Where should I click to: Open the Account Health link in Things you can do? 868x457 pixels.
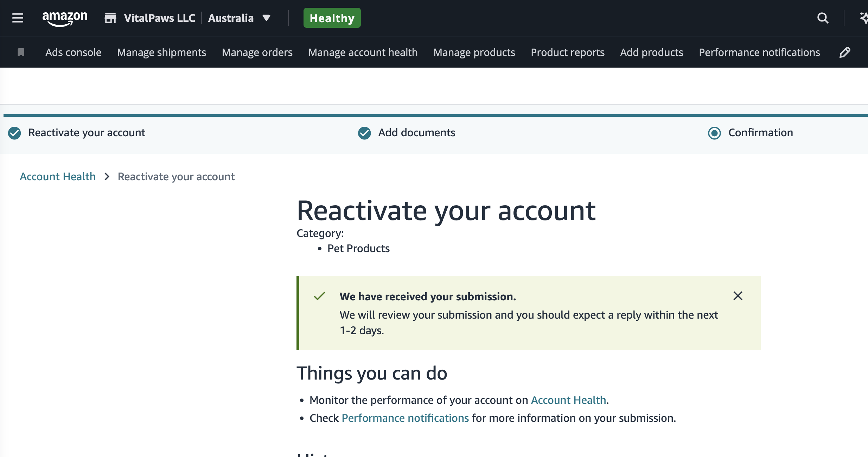568,400
